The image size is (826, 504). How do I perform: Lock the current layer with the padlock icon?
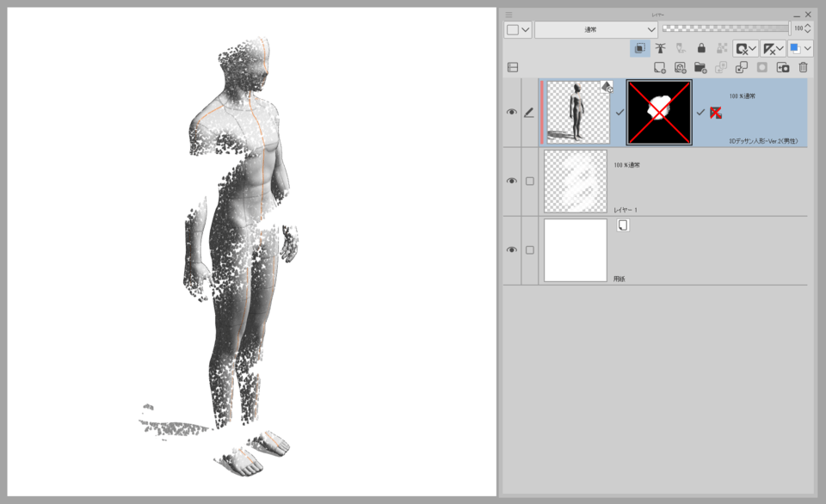coord(701,49)
